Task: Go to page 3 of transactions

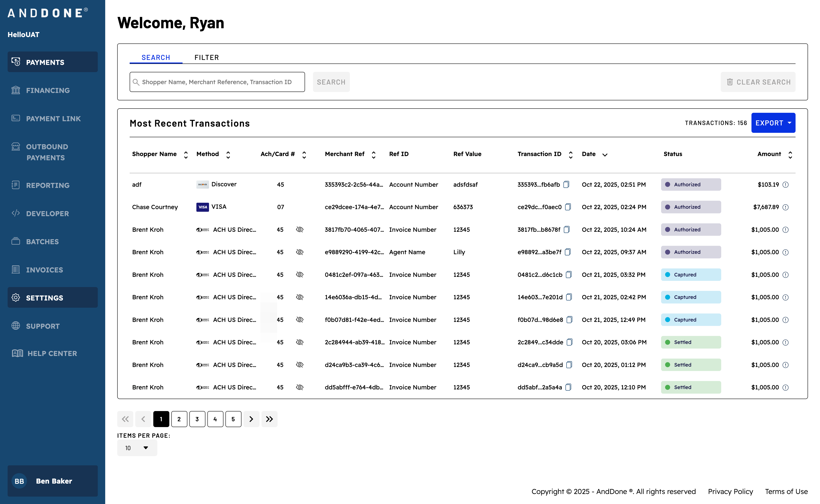Action: pyautogui.click(x=197, y=419)
